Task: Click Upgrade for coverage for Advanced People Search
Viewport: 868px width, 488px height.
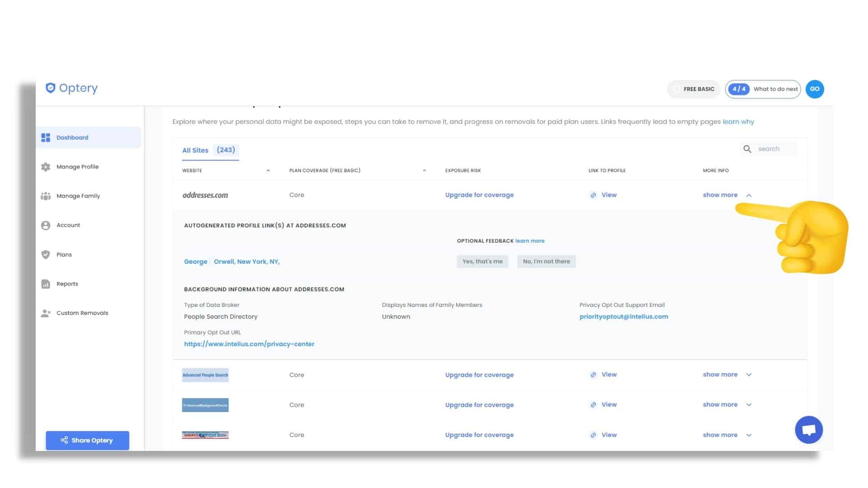Action: tap(479, 375)
